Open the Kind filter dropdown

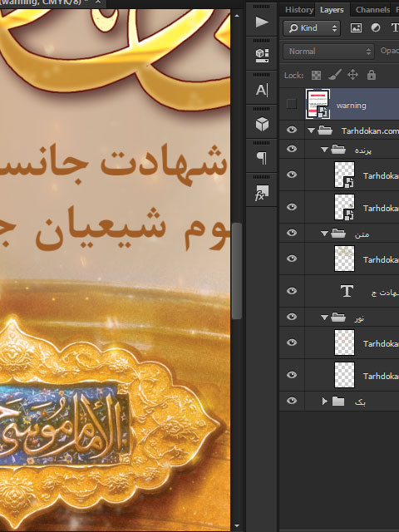312,28
